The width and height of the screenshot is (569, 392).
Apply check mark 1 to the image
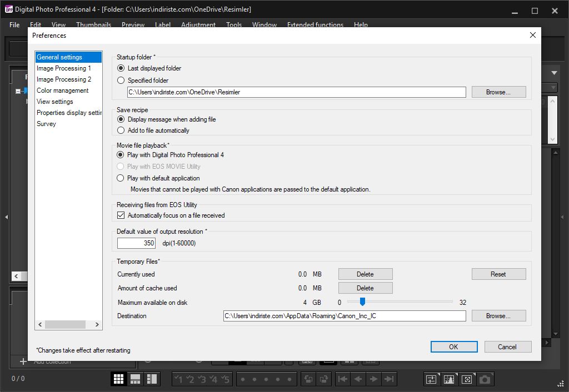coord(178,379)
